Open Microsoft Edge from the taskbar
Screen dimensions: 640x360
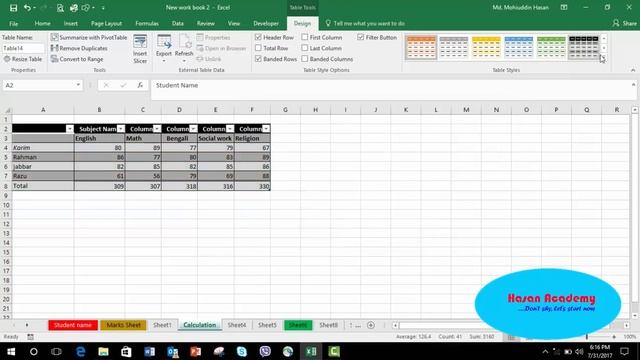click(80, 351)
